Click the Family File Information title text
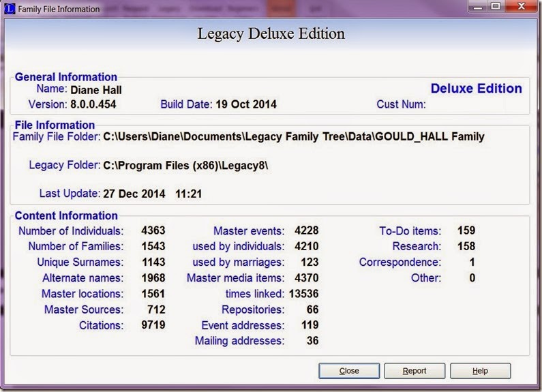Image resolution: width=542 pixels, height=392 pixels. (x=59, y=9)
